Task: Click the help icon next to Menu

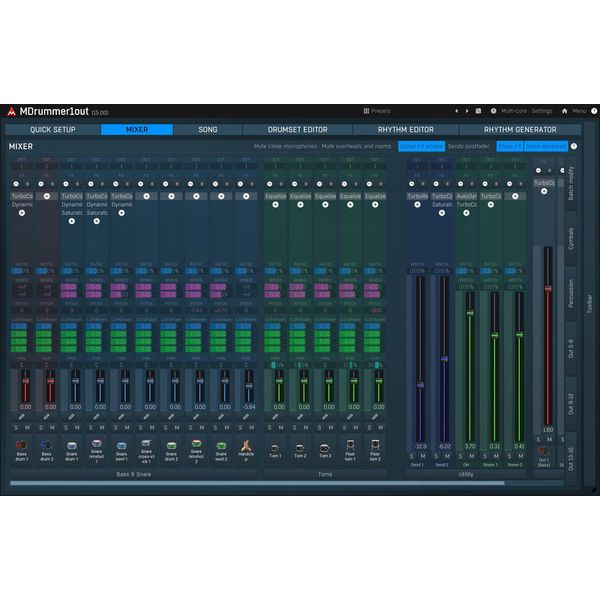Action: pyautogui.click(x=594, y=111)
